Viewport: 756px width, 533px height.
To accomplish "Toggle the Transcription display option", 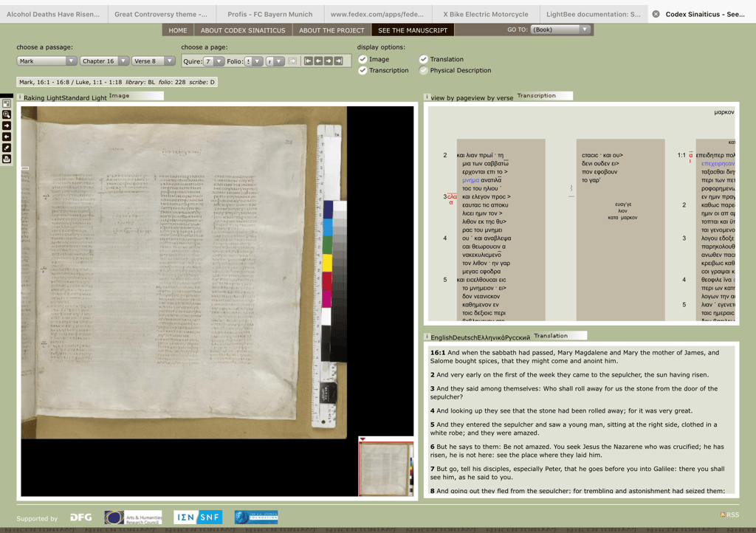I will point(362,70).
